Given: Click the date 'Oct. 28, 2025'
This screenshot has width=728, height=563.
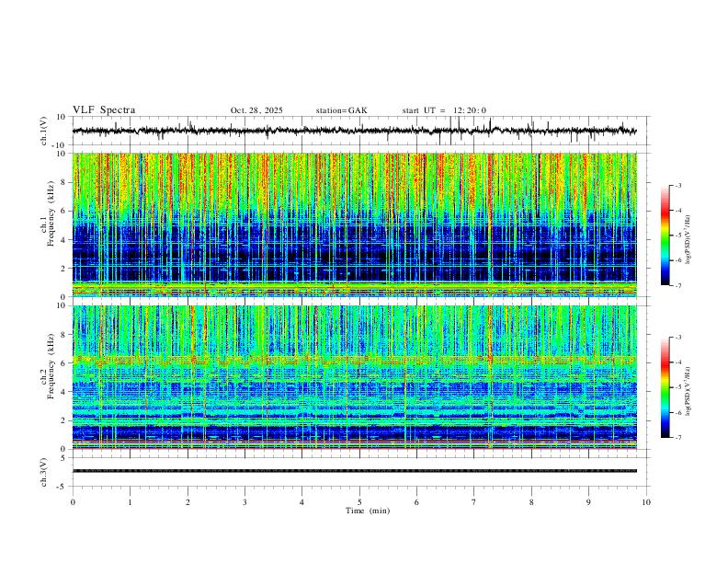Looking at the screenshot, I should pos(256,110).
